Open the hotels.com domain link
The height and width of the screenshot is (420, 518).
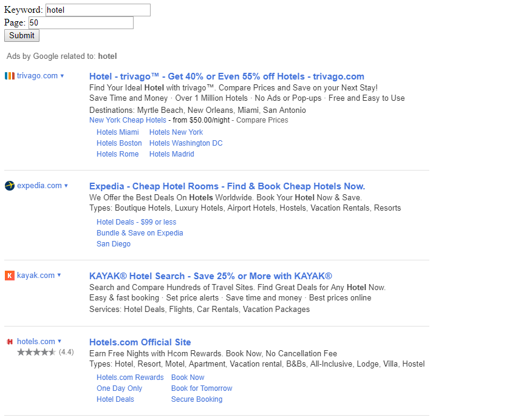click(36, 342)
